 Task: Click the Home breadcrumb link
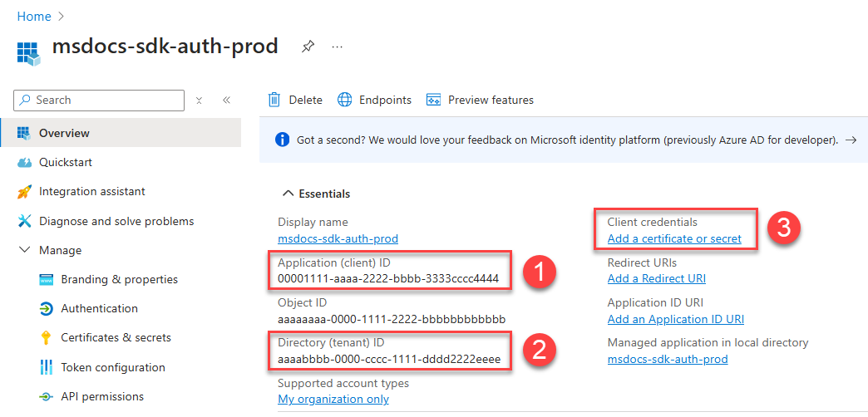coord(34,17)
